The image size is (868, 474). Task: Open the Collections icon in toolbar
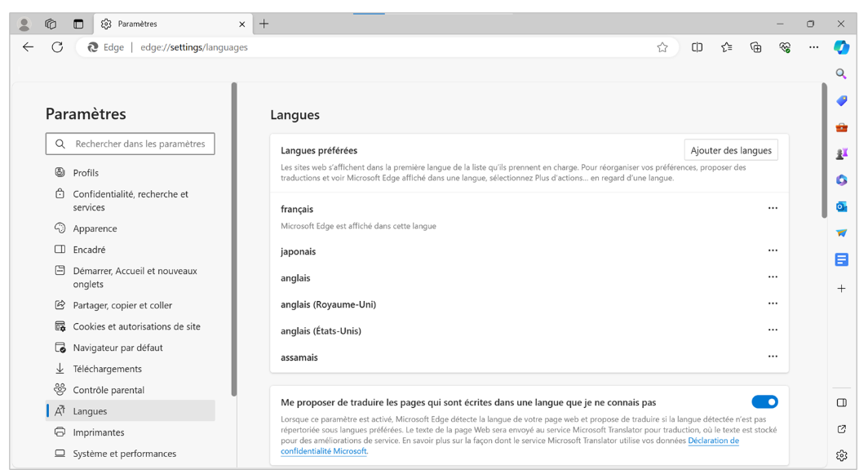tap(755, 47)
